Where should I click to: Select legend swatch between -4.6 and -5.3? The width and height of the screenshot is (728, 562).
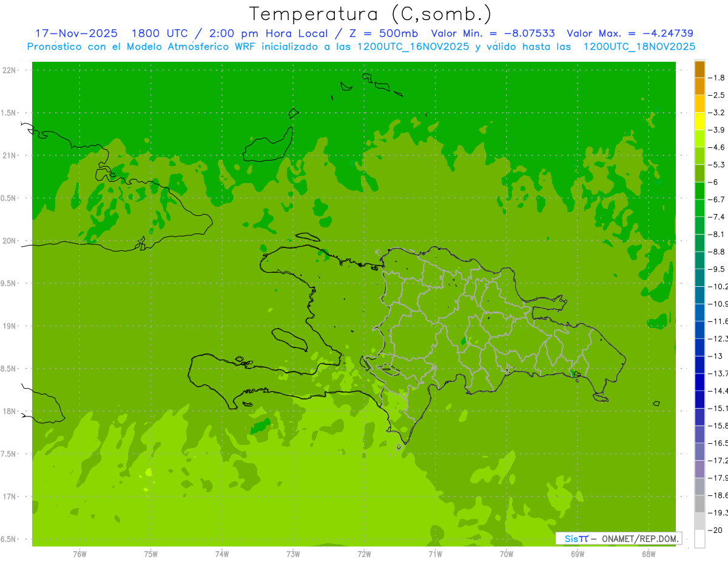pos(699,156)
